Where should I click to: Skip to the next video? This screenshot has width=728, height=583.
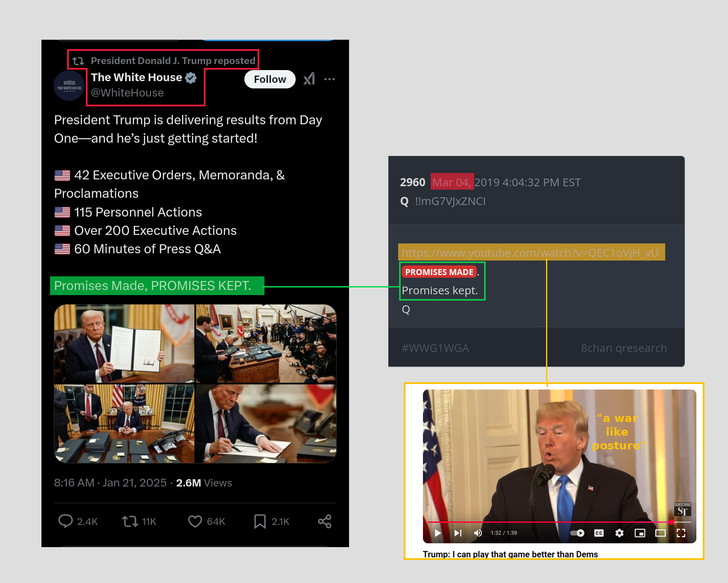point(458,533)
